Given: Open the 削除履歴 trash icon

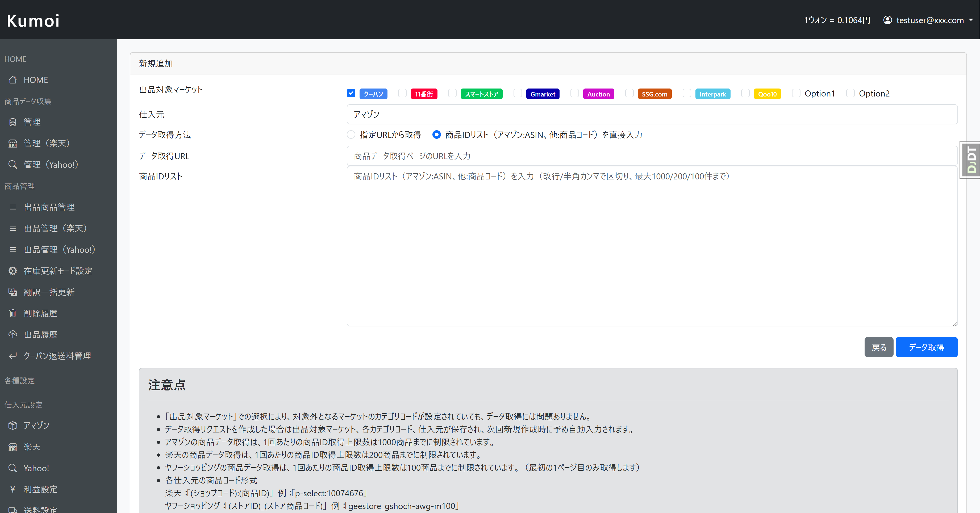Looking at the screenshot, I should pos(13,313).
